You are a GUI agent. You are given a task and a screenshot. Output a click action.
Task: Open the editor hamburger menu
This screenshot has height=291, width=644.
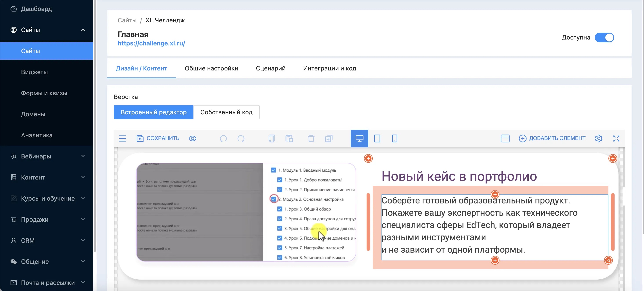pyautogui.click(x=122, y=138)
